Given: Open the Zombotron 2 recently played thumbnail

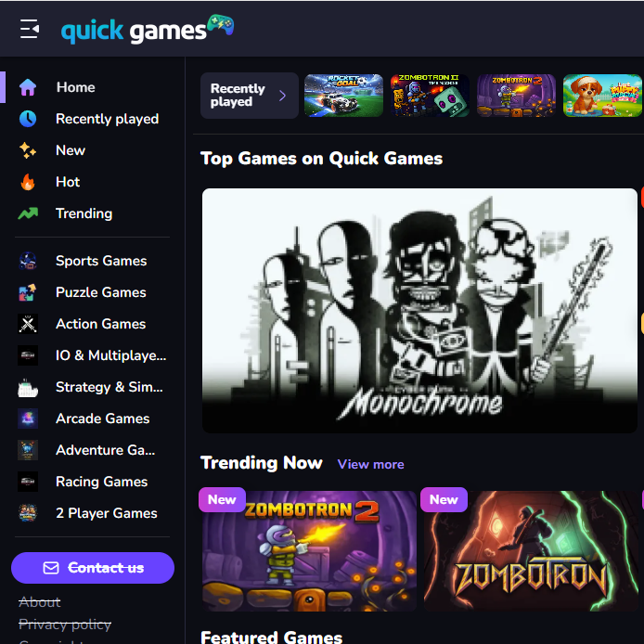Looking at the screenshot, I should pos(516,96).
